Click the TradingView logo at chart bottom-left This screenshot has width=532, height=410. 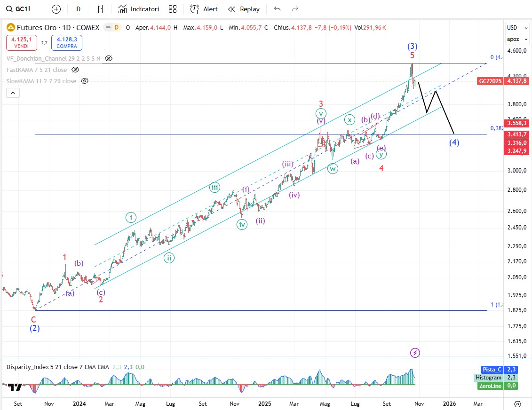15,387
